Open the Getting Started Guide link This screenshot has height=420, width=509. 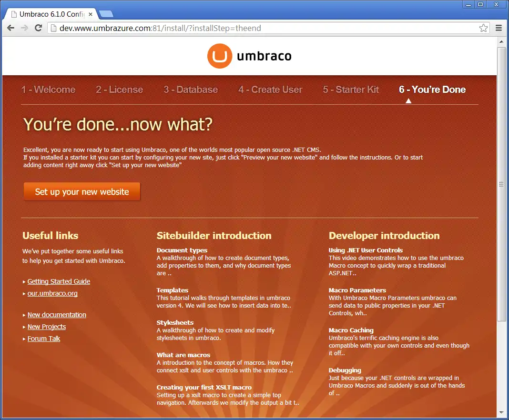coord(59,281)
